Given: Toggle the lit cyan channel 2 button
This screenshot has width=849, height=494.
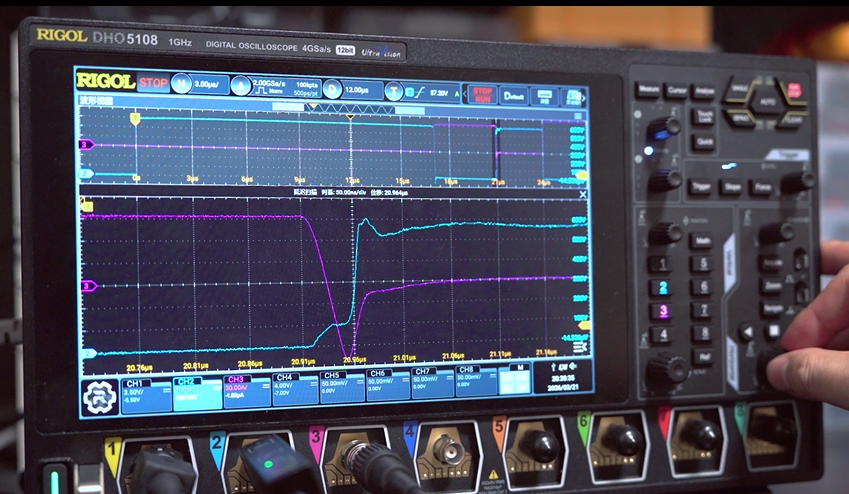Looking at the screenshot, I should point(663,288).
